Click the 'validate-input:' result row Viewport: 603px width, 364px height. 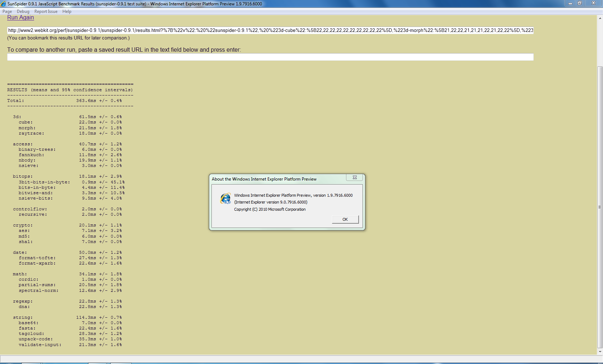(x=70, y=345)
